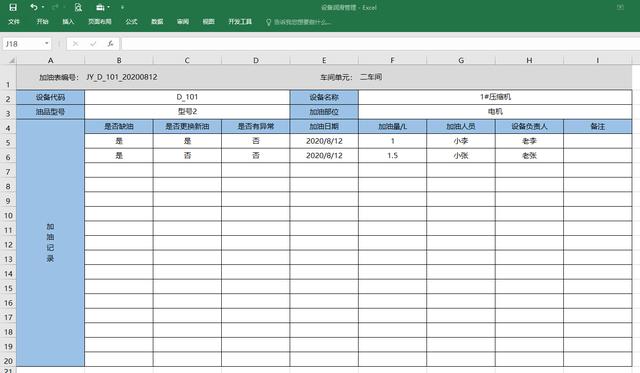640x373 pixels.
Task: Select column A header
Action: coord(50,60)
